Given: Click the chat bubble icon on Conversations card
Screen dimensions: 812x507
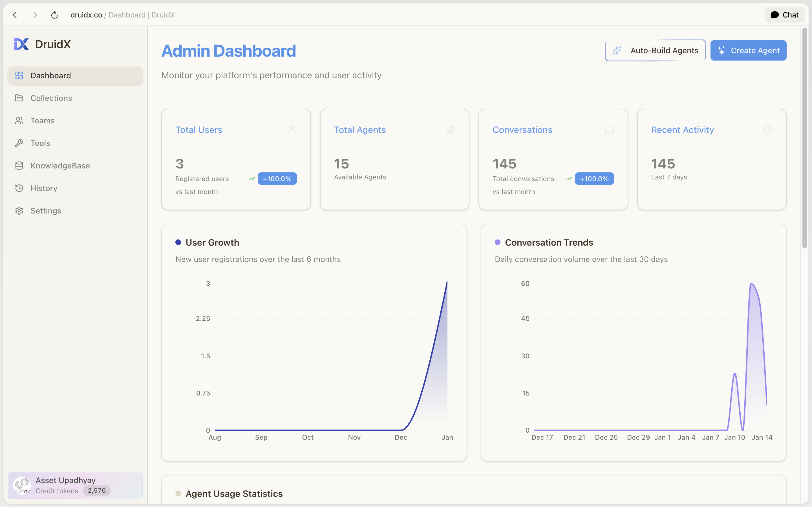Looking at the screenshot, I should click(x=609, y=130).
